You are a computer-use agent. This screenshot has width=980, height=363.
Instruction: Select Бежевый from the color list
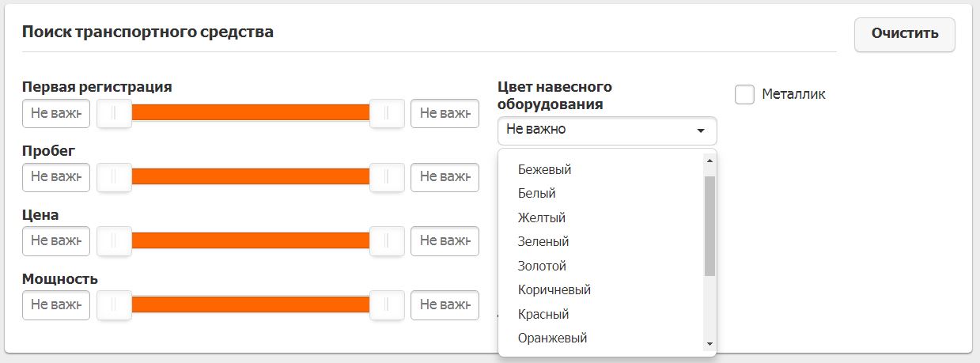pos(544,169)
